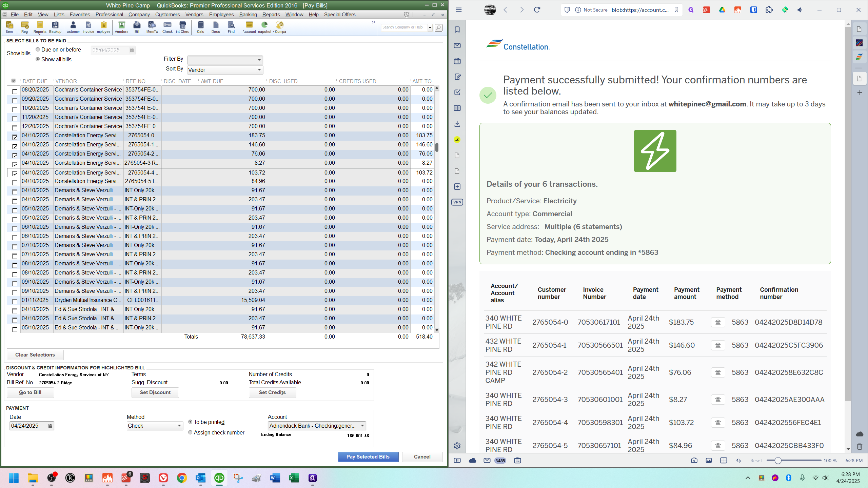Select the Due on or before radio
This screenshot has height=488, width=868.
38,49
